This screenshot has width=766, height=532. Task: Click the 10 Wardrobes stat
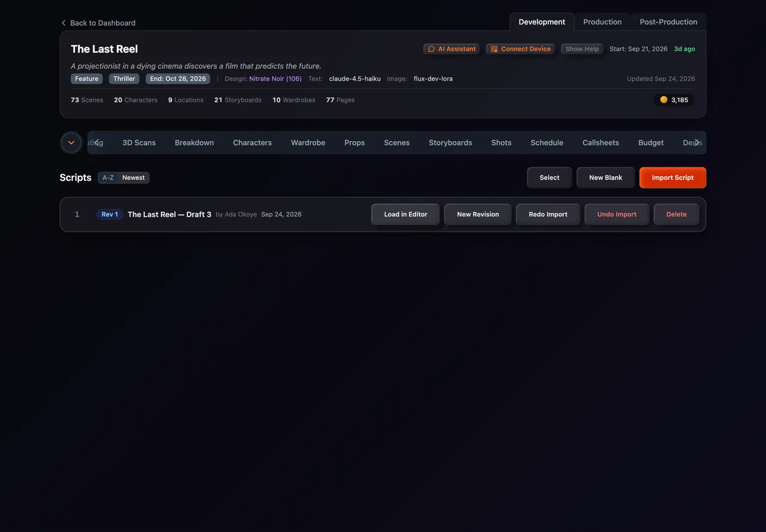point(294,100)
